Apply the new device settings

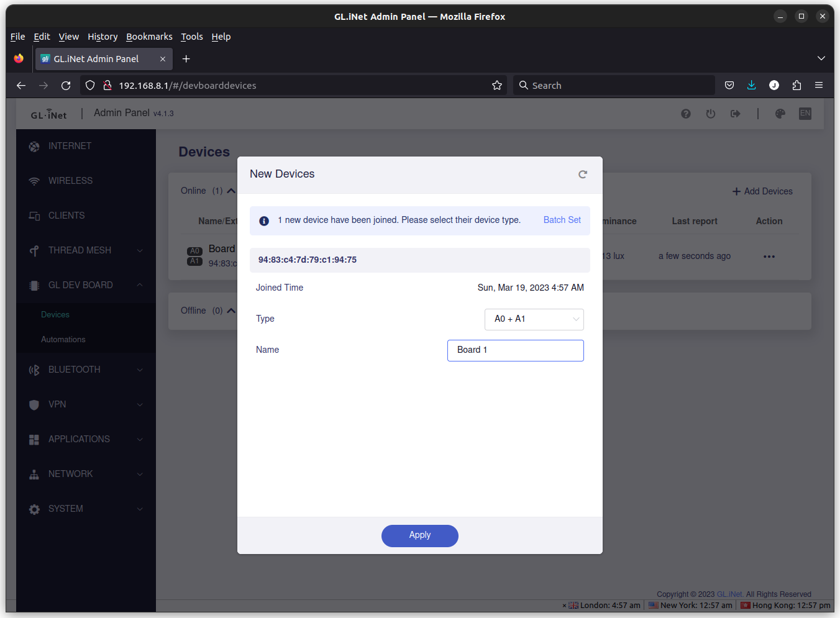[419, 535]
